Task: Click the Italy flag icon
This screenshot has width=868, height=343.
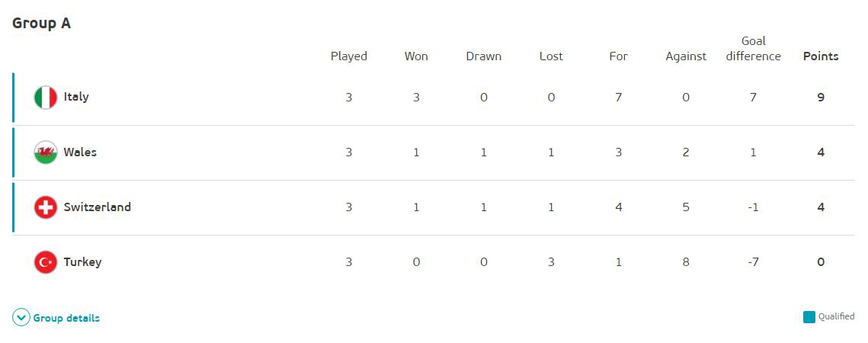Action: (46, 98)
